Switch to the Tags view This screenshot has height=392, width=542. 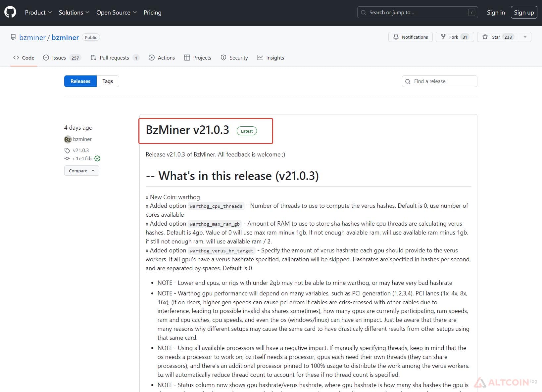(x=108, y=81)
